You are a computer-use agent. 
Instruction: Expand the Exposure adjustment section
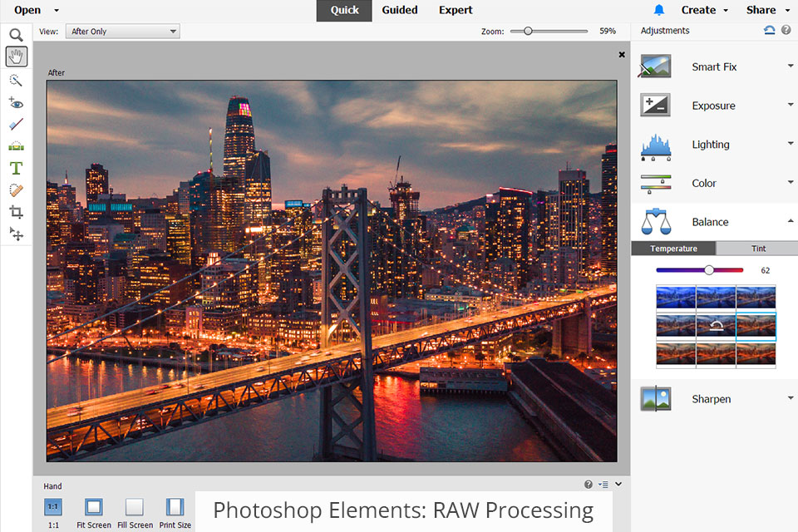pyautogui.click(x=791, y=105)
